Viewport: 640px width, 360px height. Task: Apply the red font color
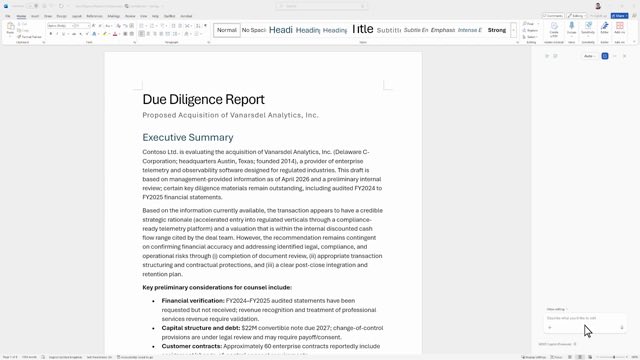[115, 34]
